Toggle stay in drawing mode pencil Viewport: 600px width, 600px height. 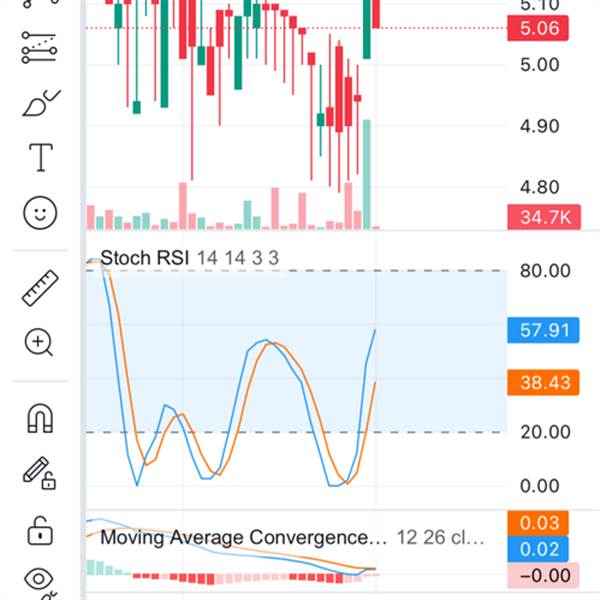click(40, 473)
